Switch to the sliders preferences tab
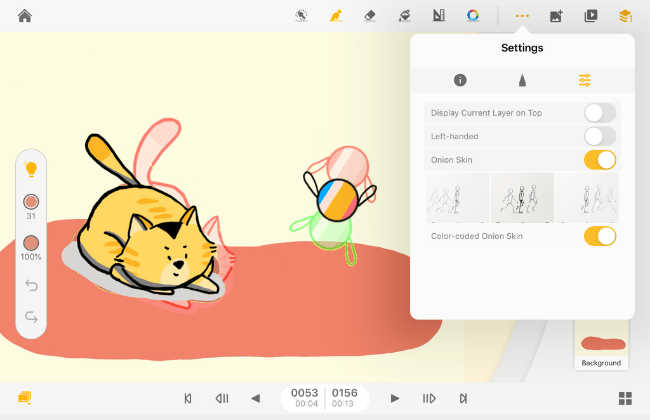 (x=585, y=80)
